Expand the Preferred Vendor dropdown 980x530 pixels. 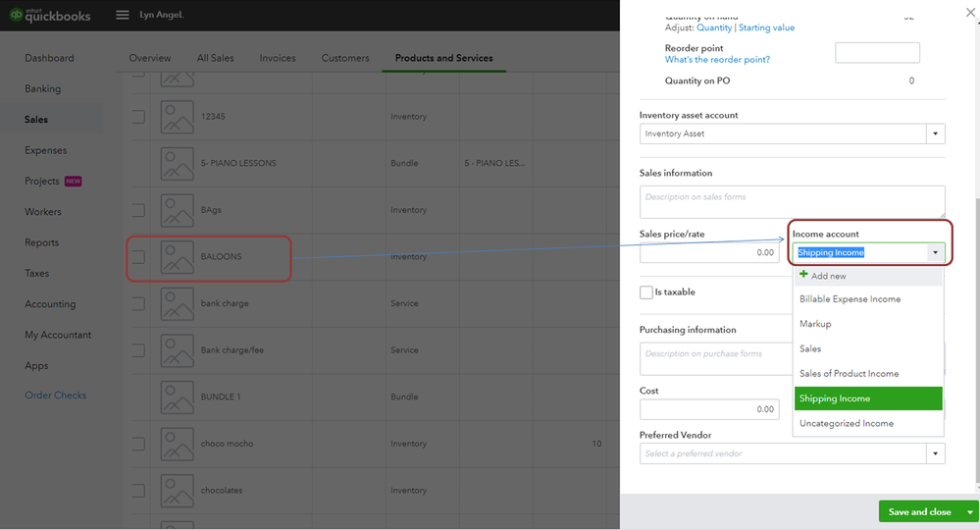pyautogui.click(x=936, y=453)
